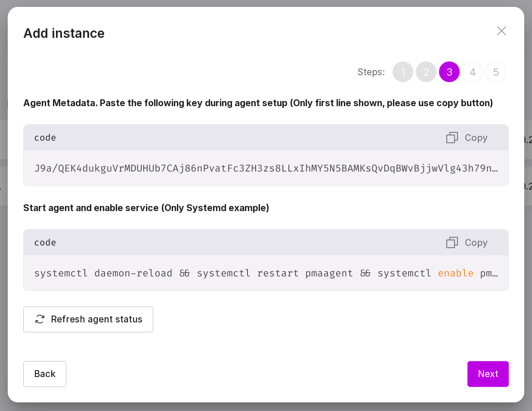Go to step 1 in the wizard
Image resolution: width=532 pixels, height=411 pixels.
[402, 72]
